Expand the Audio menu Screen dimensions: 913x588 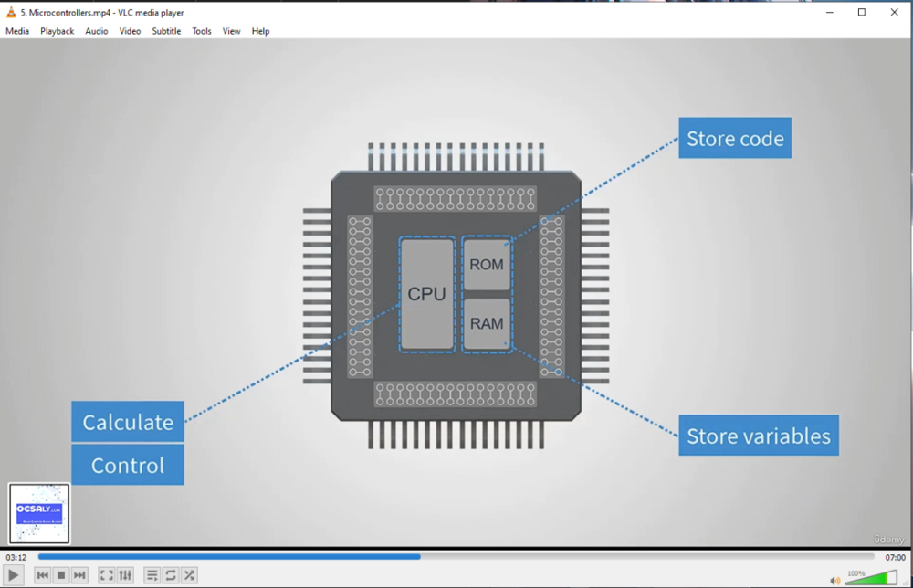(97, 31)
